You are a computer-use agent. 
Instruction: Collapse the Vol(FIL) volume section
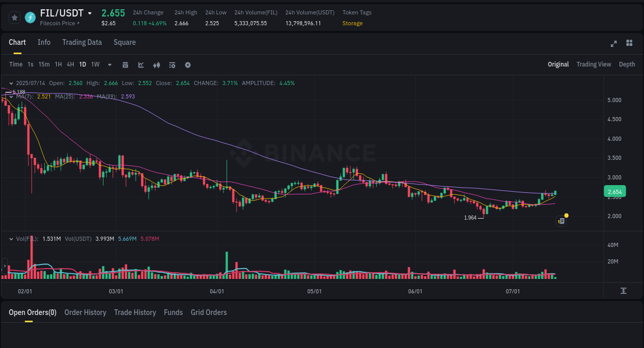pyautogui.click(x=10, y=239)
